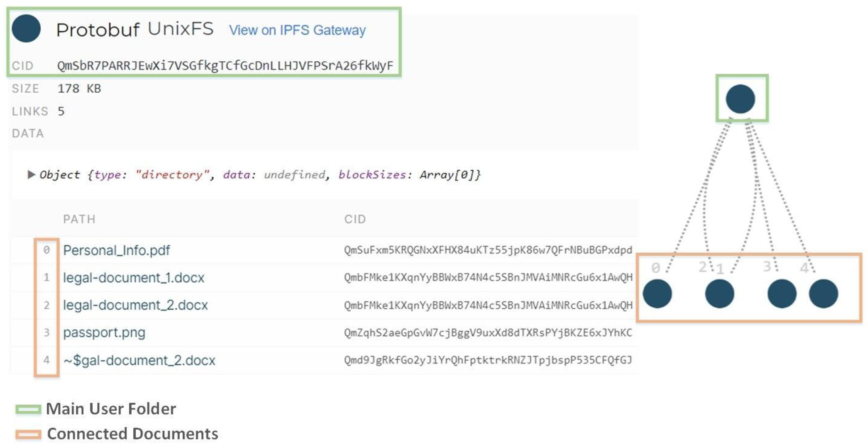The width and height of the screenshot is (868, 445).
Task: Open legal-document_1.docx path
Action: coord(133,277)
